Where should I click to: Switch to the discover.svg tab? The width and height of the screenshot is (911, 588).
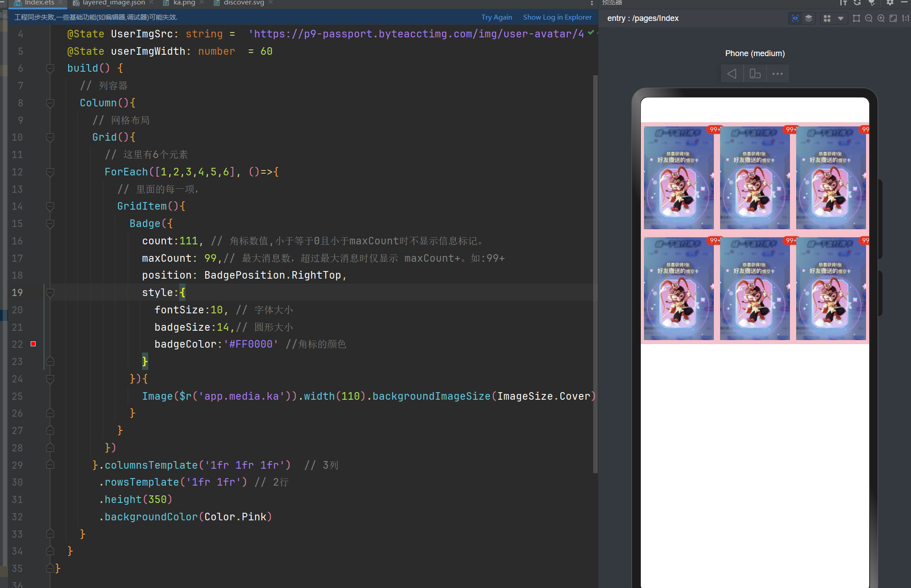pos(243,3)
